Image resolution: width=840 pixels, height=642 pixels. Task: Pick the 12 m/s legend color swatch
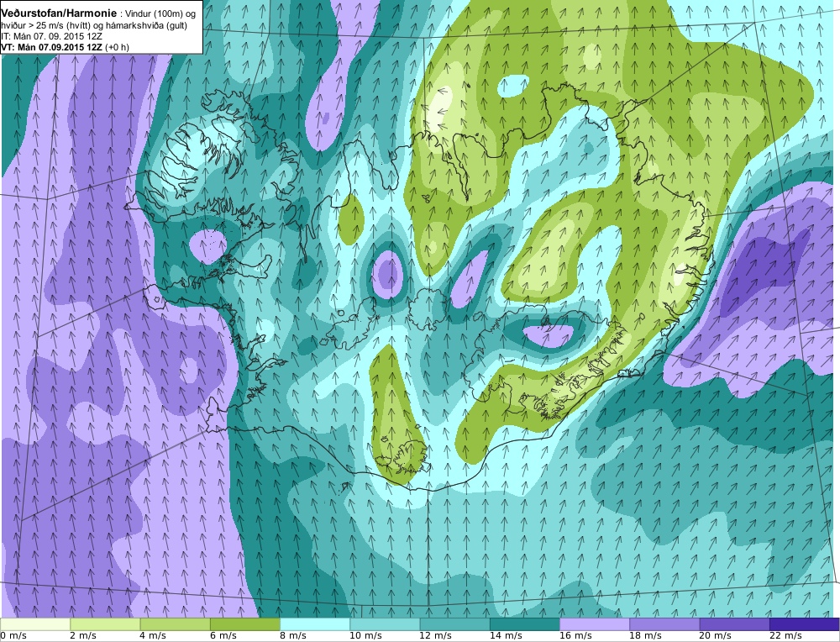454,624
